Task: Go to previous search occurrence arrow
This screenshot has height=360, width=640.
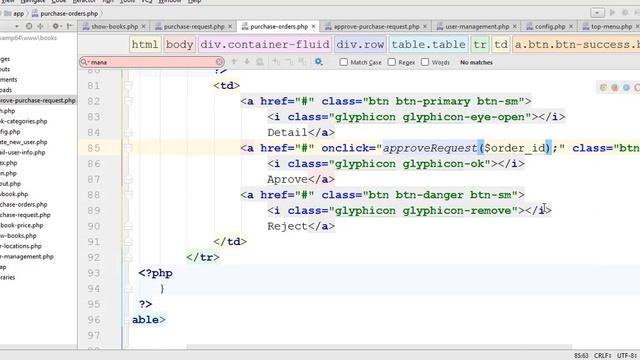Action: click(234, 62)
